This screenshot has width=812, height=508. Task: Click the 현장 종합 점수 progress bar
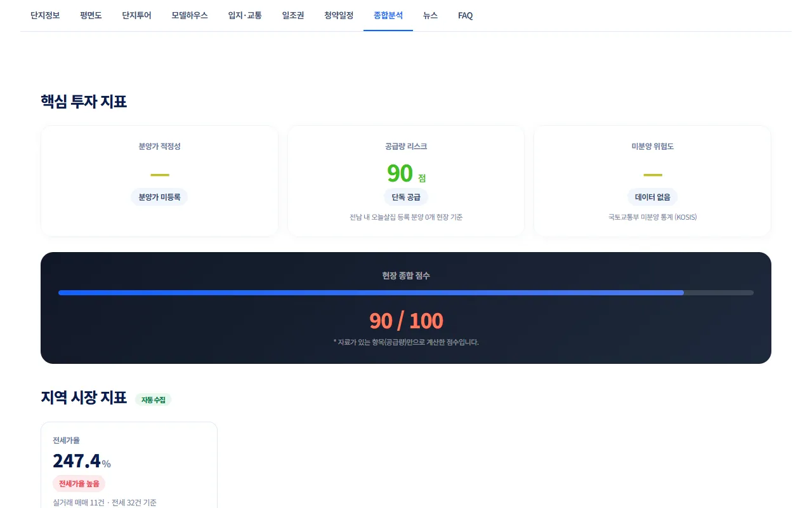406,293
